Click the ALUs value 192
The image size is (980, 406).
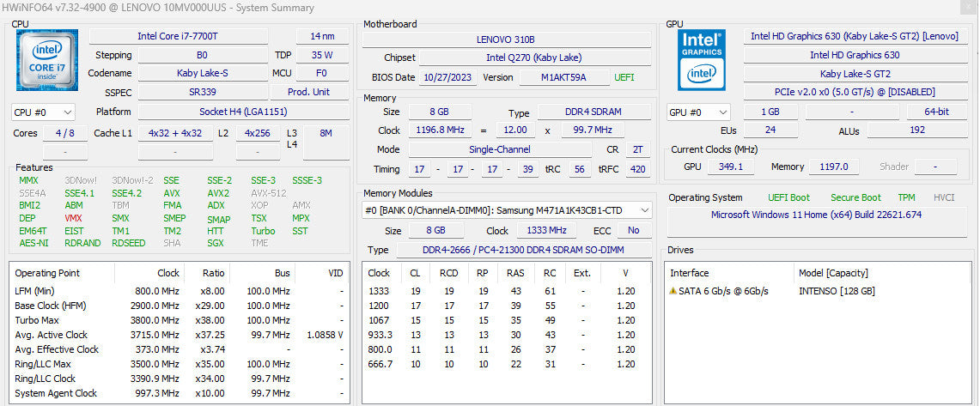(x=917, y=130)
